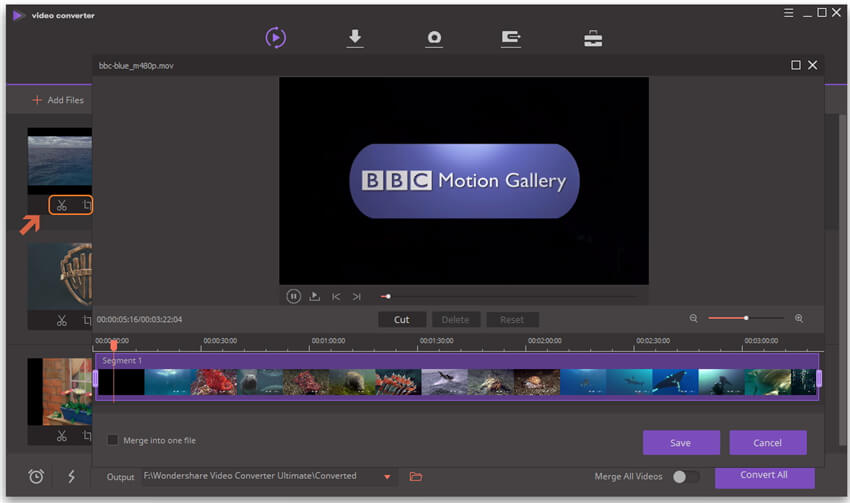Select the Segment 1 clip strip
This screenshot has width=850, height=503.
457,377
